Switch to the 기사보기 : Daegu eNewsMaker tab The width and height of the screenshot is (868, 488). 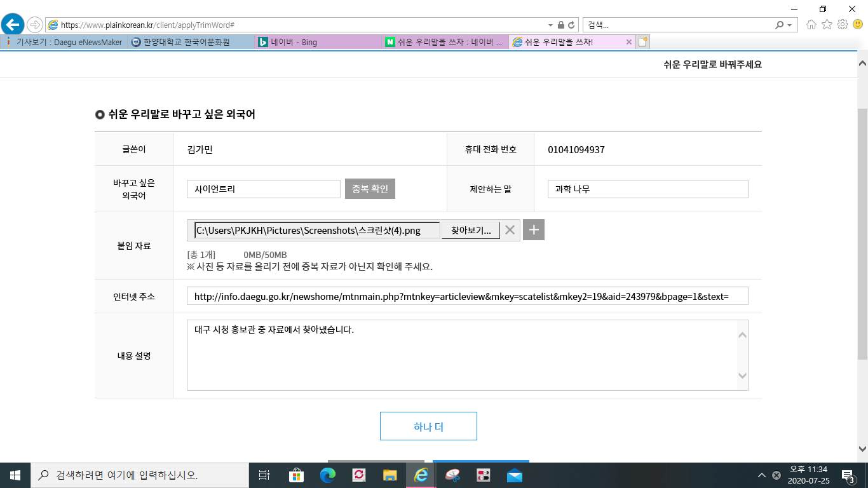64,42
